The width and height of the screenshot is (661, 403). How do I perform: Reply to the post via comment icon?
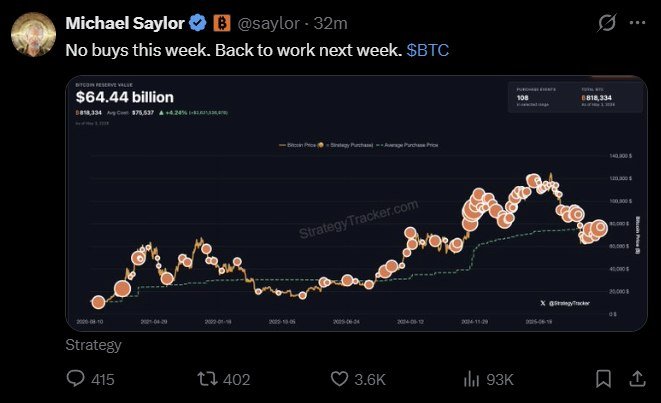tap(75, 379)
